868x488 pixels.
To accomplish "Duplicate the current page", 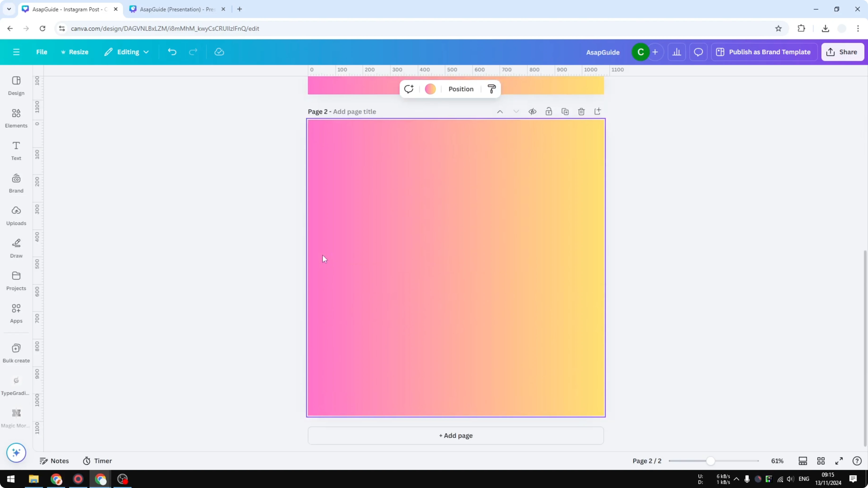I will coord(565,111).
